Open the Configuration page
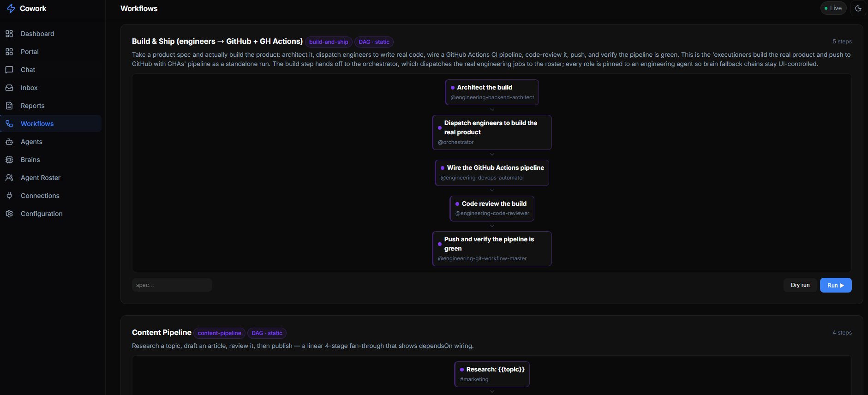The height and width of the screenshot is (395, 868). click(x=51, y=214)
